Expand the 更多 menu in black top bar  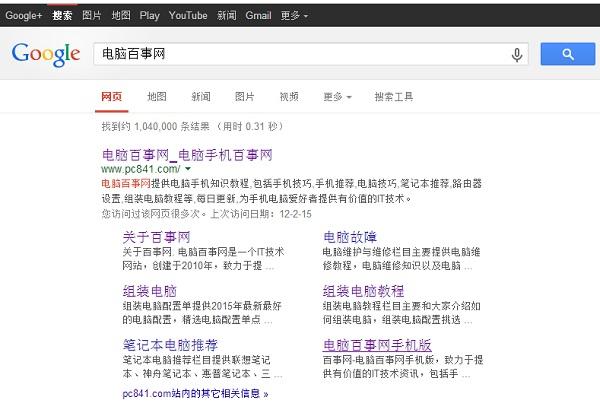(294, 16)
